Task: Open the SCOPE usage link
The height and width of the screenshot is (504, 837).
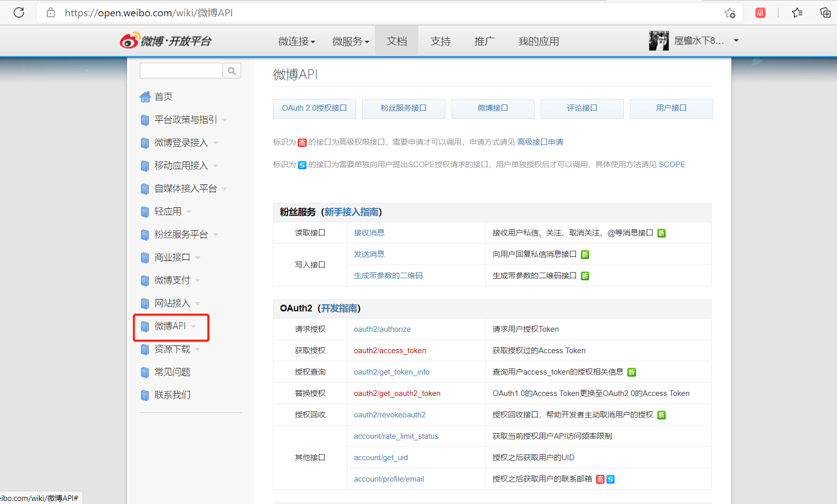Action: (672, 165)
